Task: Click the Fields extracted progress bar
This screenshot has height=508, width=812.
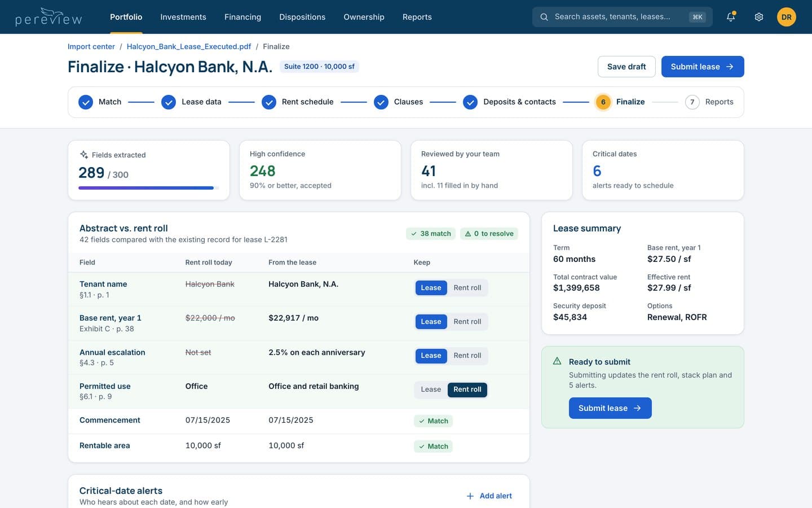Action: 149,188
